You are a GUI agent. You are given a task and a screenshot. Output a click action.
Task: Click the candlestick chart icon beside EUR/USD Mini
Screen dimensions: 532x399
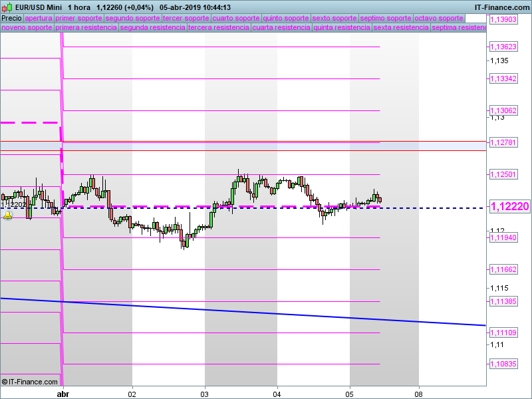coord(6,7)
